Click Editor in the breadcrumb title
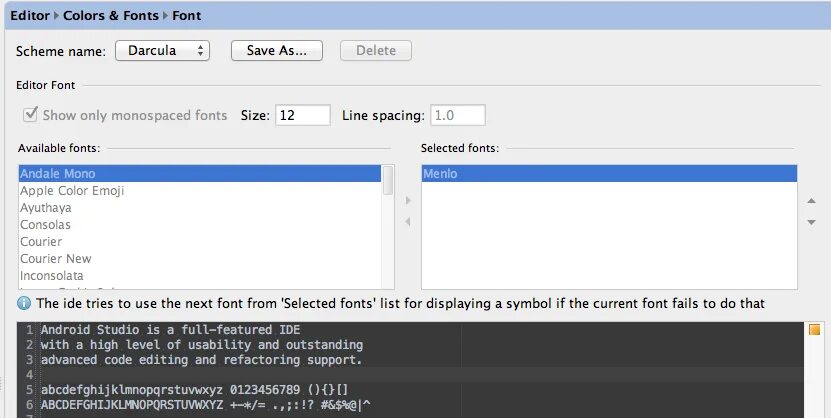Viewport: 831px width, 418px height. (30, 15)
